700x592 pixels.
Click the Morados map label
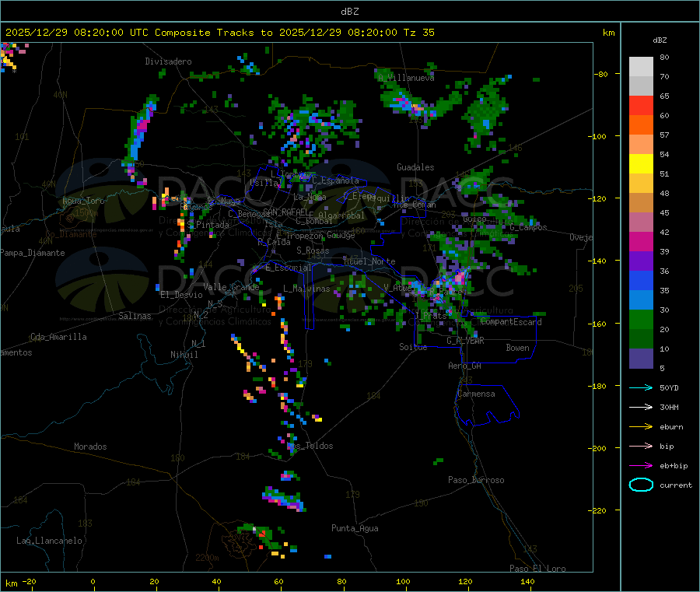pyautogui.click(x=90, y=447)
